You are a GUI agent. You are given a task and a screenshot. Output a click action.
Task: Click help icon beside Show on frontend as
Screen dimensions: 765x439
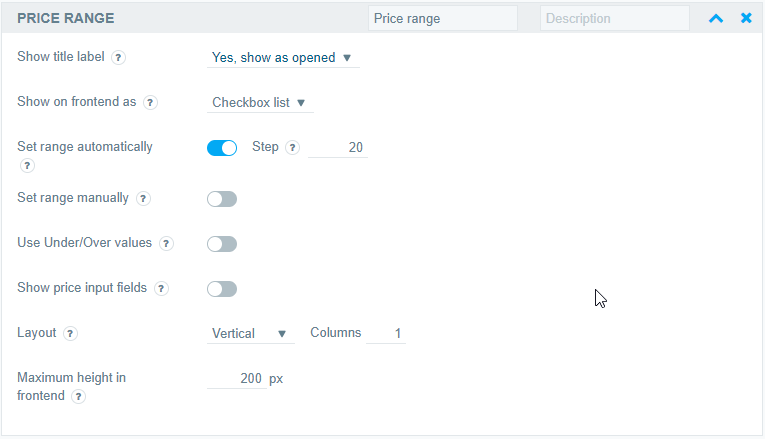coord(150,102)
